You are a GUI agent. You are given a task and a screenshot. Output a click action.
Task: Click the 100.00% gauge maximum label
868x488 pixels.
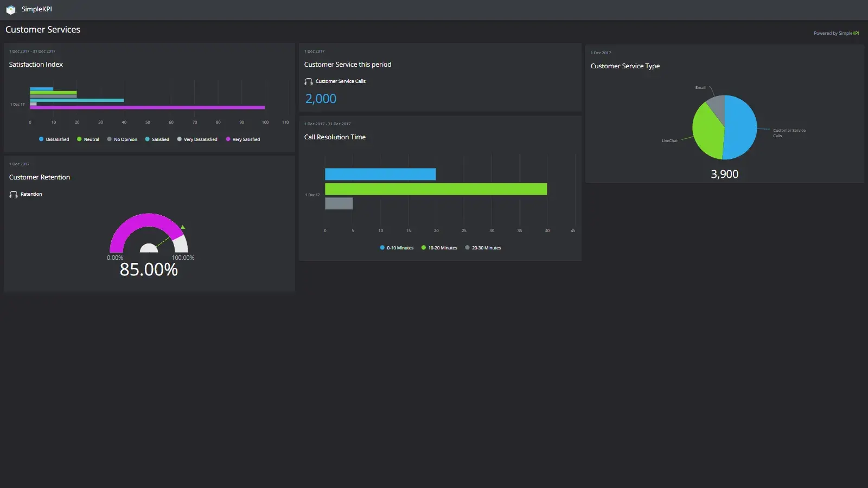point(183,258)
